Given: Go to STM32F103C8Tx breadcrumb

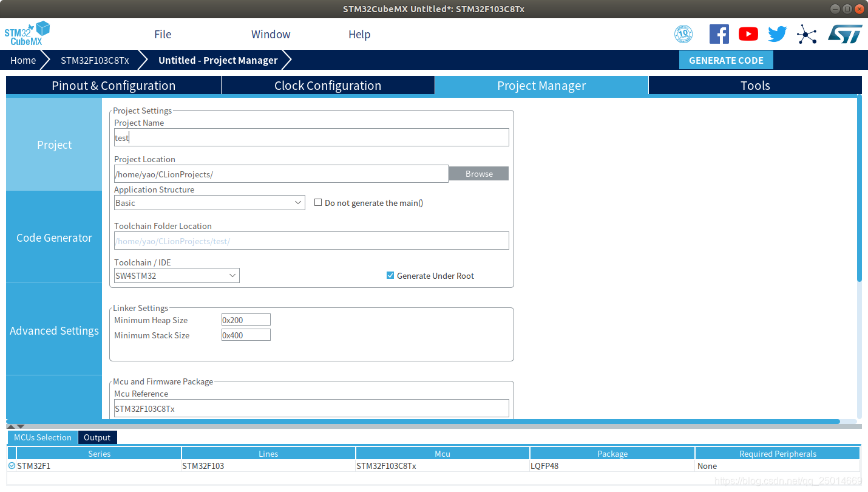Looking at the screenshot, I should [95, 60].
